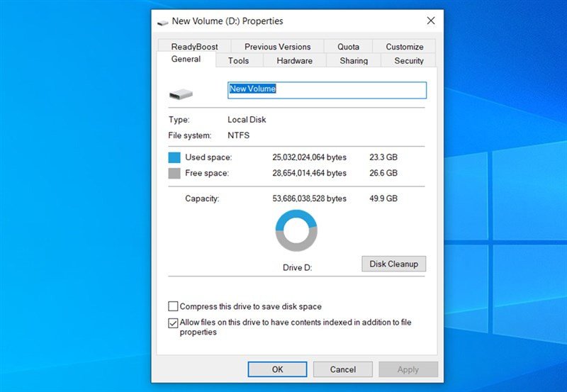Switch to the Hardware tab
This screenshot has width=567, height=392.
(x=295, y=61)
